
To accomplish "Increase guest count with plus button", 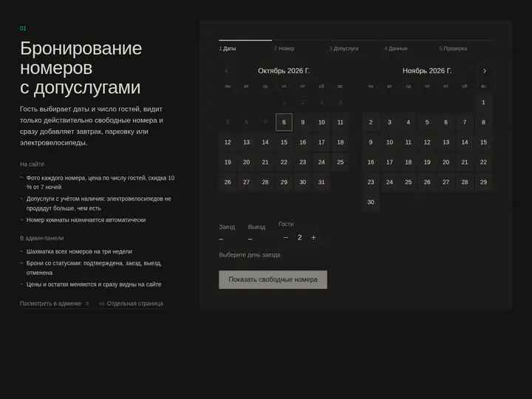I will [x=313, y=237].
